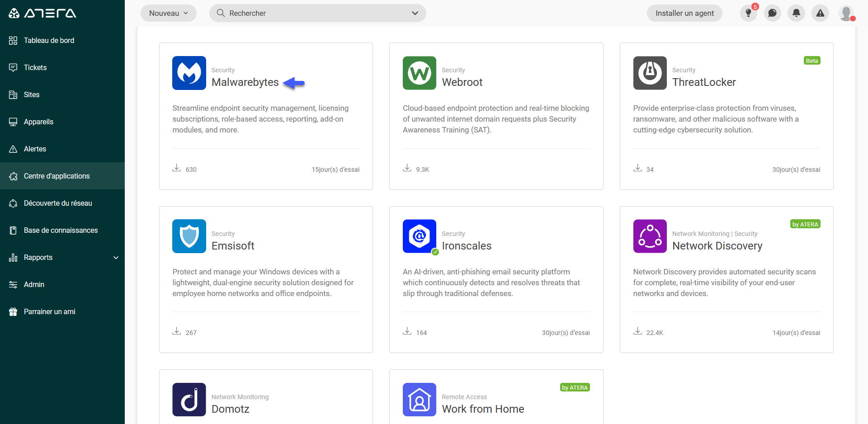Click the Domotz app logo
The width and height of the screenshot is (868, 424).
[189, 400]
